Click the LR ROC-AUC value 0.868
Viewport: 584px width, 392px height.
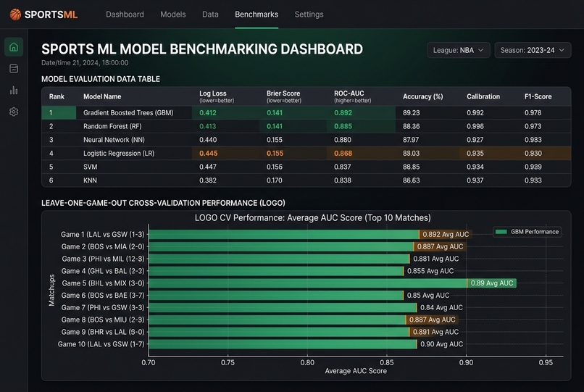coord(343,153)
